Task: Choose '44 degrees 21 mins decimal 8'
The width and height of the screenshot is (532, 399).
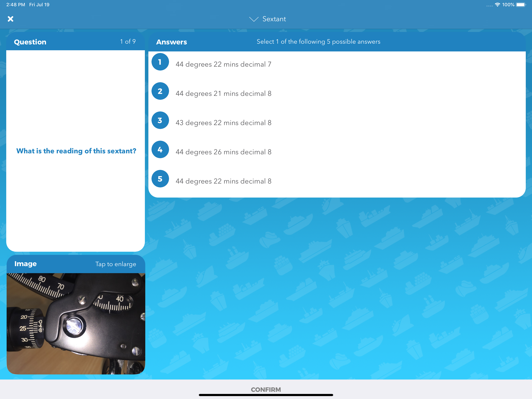Action: 223,93
